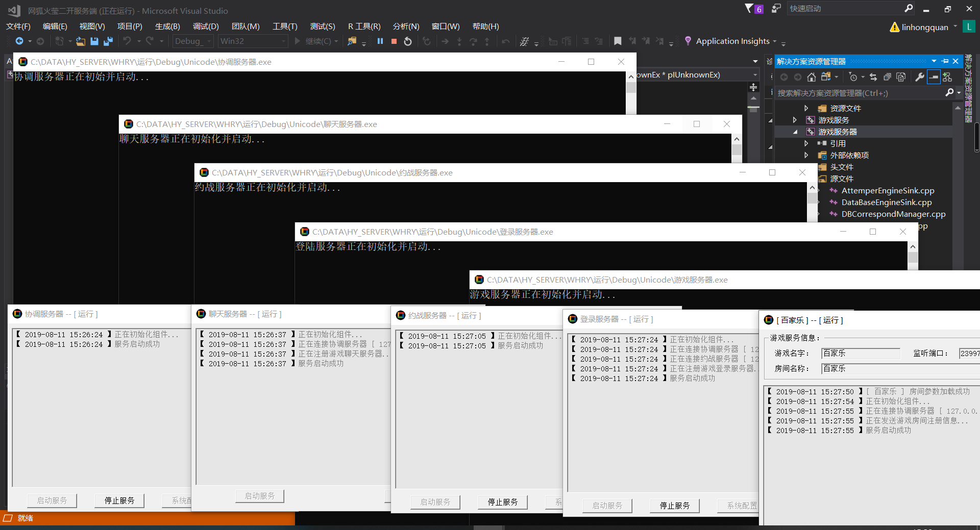The image size is (980, 530).
Task: Click the account warning triangle icon
Action: click(x=895, y=27)
